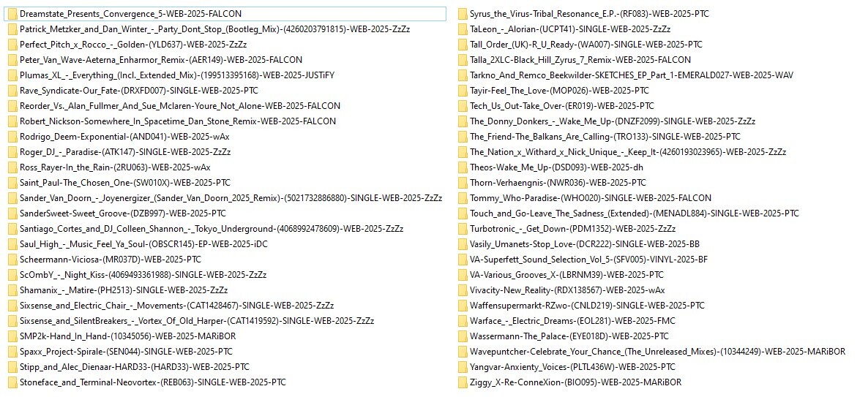Click folder icon for Talla_2XLC-Black_Hill_Zyrus_7_Remix
This screenshot has width=868, height=397.
point(463,60)
